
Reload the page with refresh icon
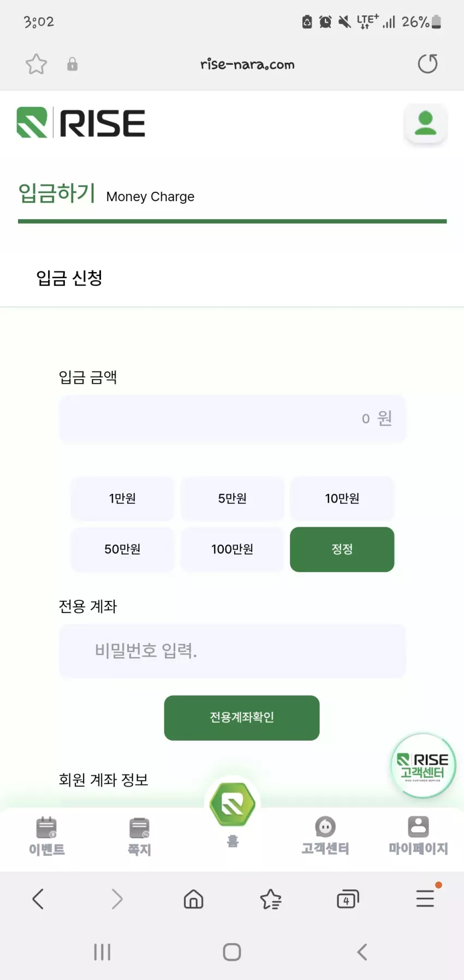coord(427,64)
